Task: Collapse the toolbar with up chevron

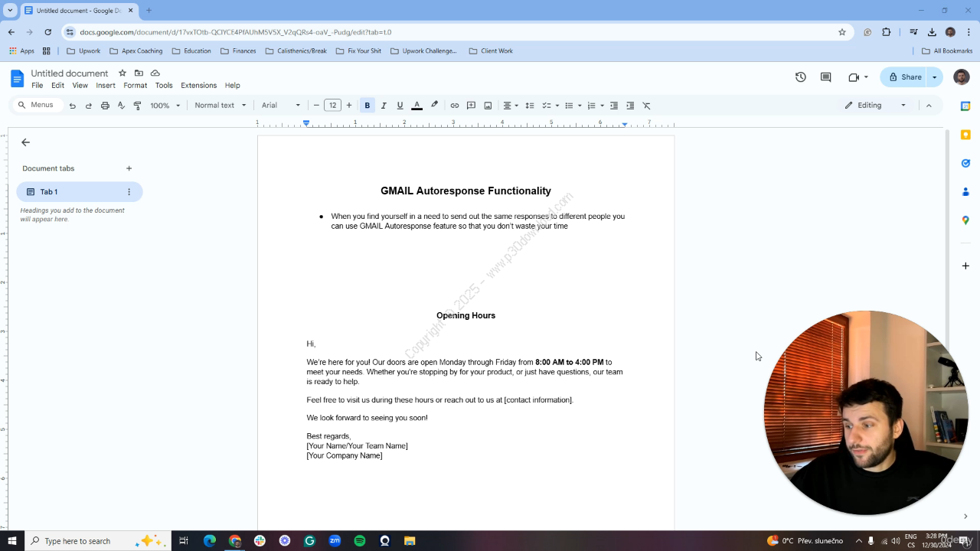Action: click(x=929, y=106)
